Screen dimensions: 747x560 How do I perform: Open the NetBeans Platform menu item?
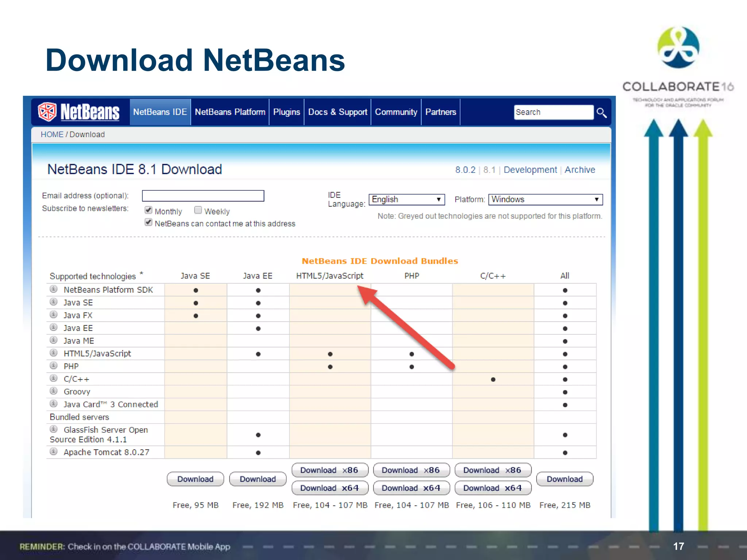[230, 112]
